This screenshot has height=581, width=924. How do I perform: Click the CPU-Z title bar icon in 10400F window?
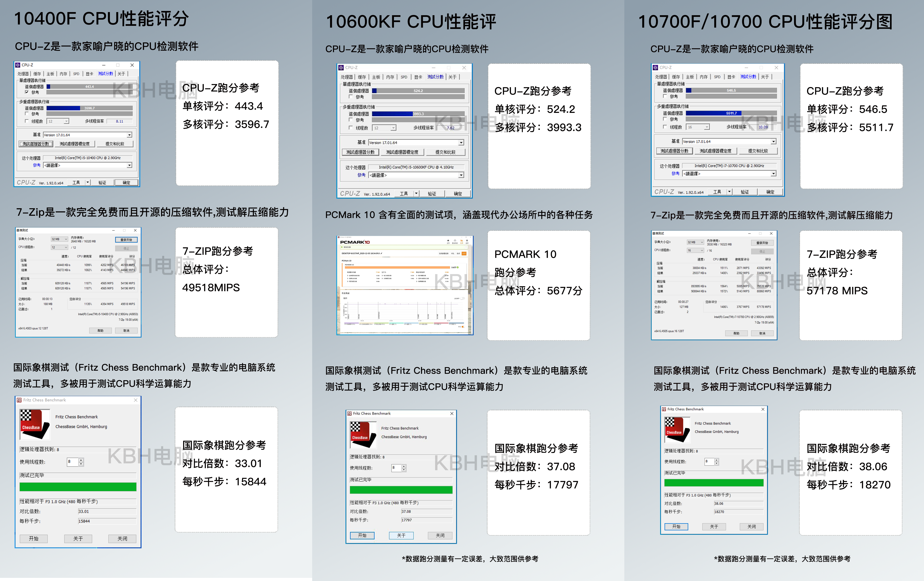(x=18, y=65)
